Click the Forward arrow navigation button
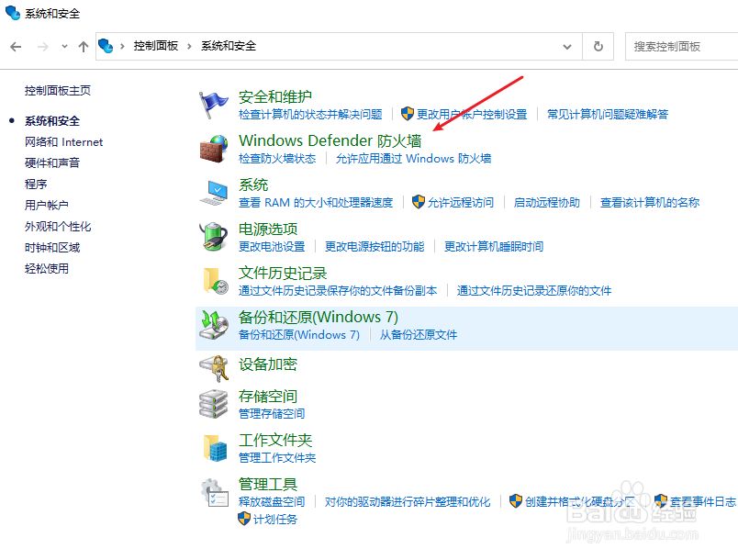This screenshot has width=738, height=560. (43, 47)
